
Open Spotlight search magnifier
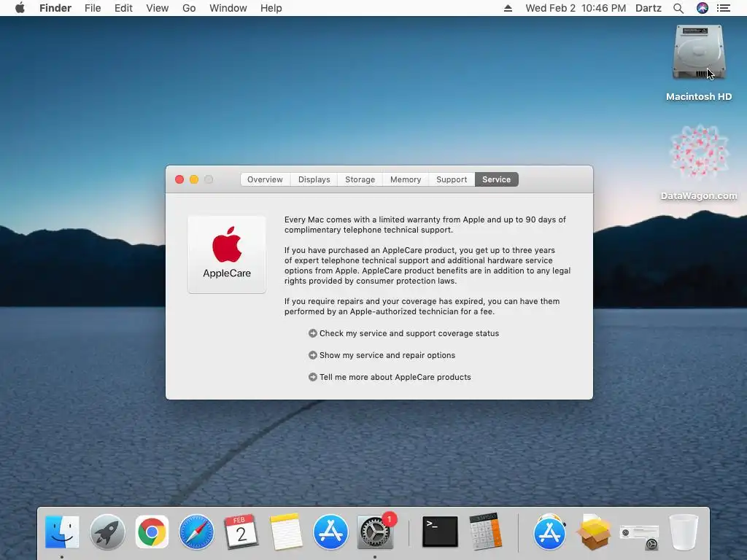[x=678, y=8]
